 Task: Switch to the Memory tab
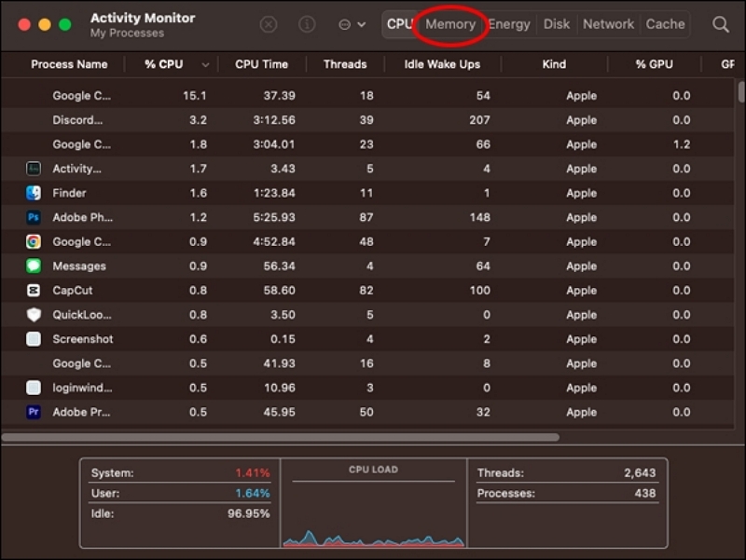coord(450,24)
